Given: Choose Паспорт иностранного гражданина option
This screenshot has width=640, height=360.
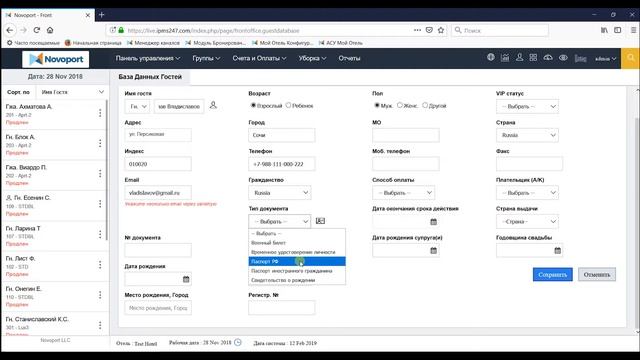Looking at the screenshot, I should pyautogui.click(x=297, y=271).
